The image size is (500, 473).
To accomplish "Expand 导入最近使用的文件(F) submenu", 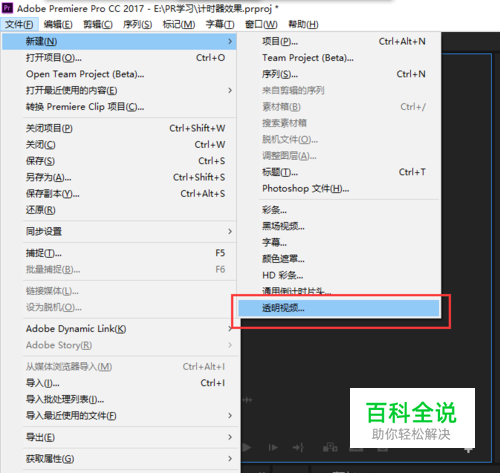I will [119, 416].
